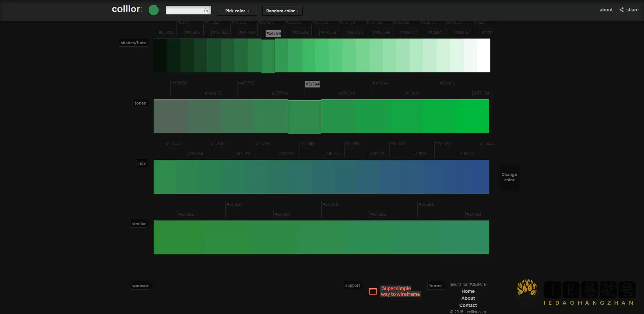Viewport: 644px width, 314px height.
Task: Pick the gray tone swatch in tones row
Action: [170, 116]
